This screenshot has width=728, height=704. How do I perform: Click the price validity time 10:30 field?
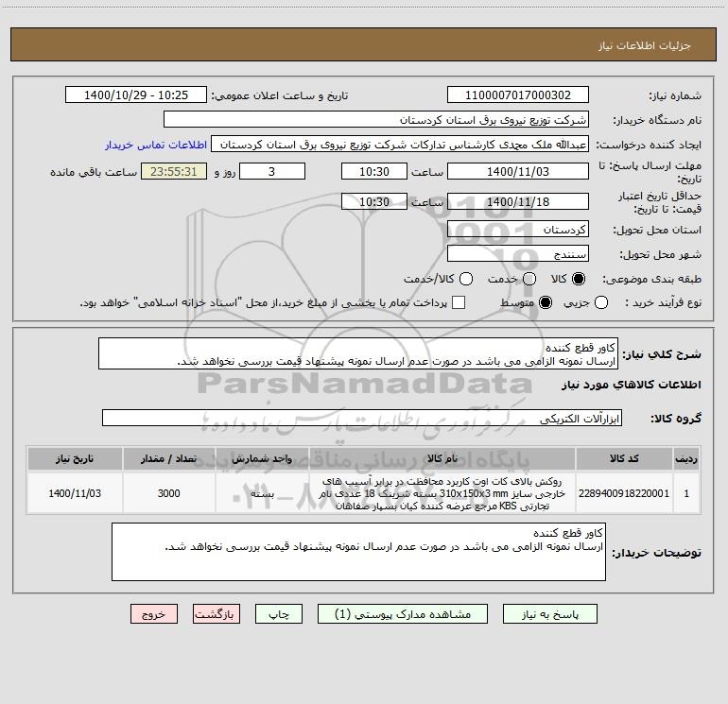pos(374,201)
